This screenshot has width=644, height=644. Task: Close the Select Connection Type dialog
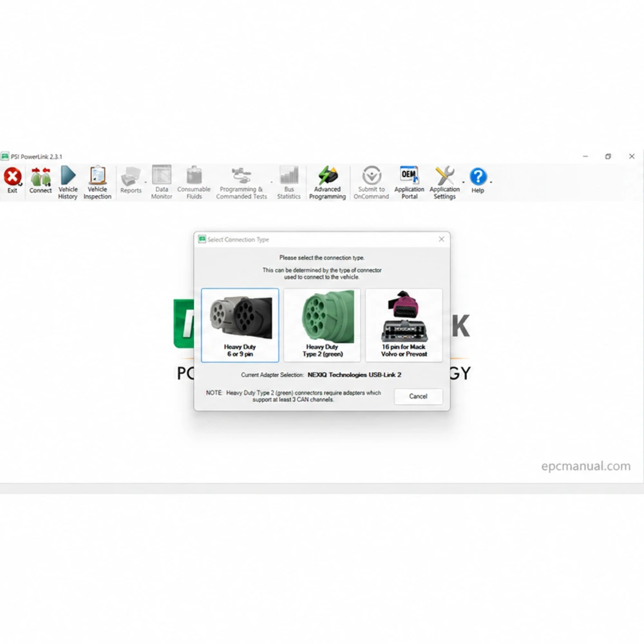[442, 239]
